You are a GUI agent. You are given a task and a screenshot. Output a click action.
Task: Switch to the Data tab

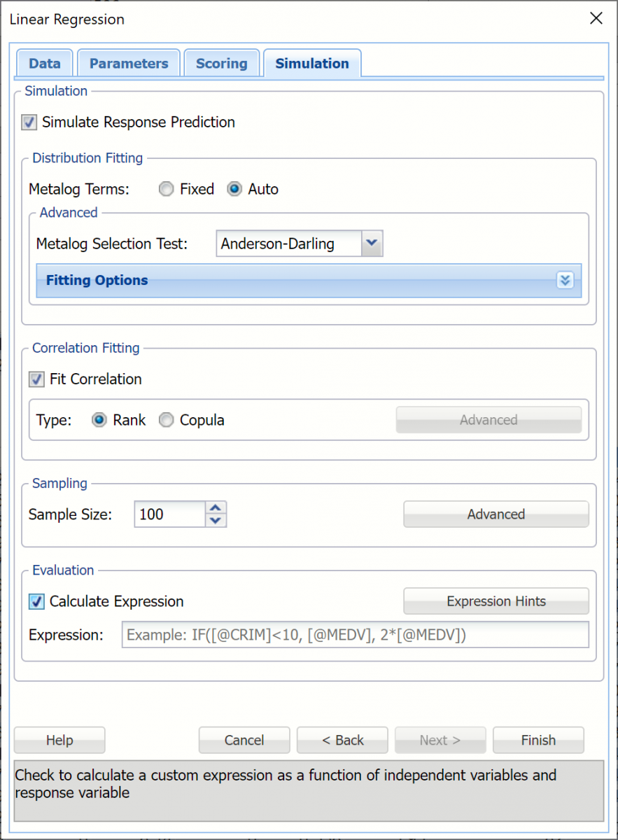click(x=45, y=64)
